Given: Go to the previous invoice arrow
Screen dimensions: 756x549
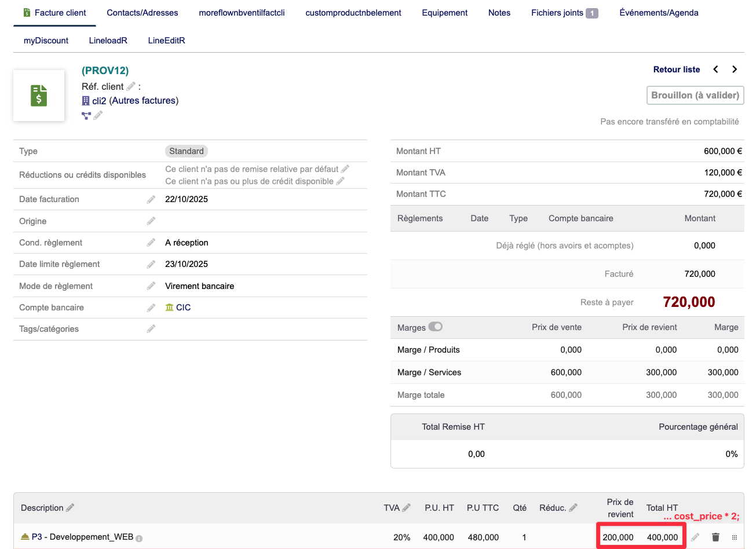Looking at the screenshot, I should click(716, 69).
